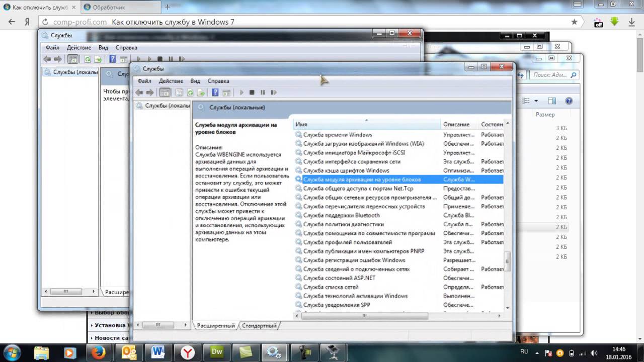Image resolution: width=644 pixels, height=362 pixels.
Task: Switch to the Расширенный tab in front window
Action: (216, 325)
